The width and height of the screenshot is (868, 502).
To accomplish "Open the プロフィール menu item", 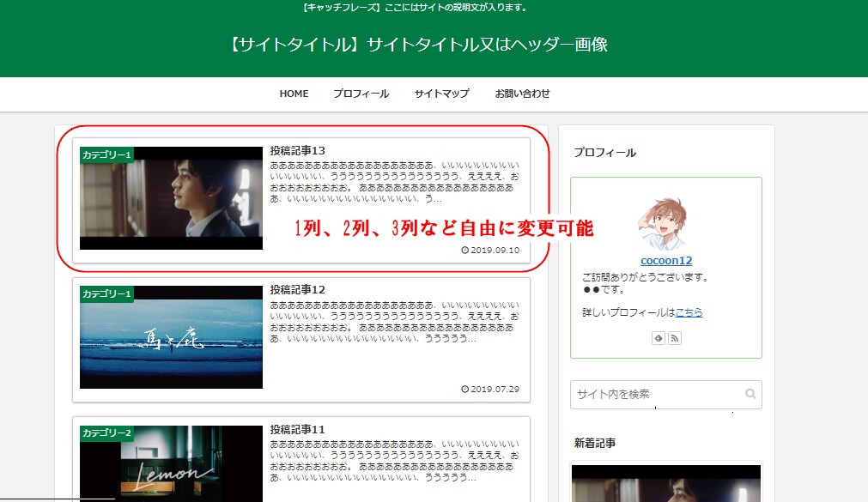I will [x=361, y=94].
